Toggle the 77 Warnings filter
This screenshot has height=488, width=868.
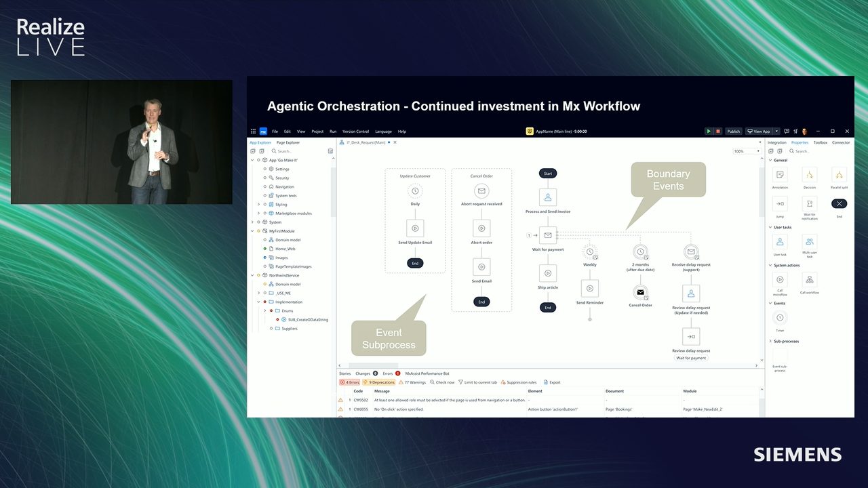tap(412, 382)
